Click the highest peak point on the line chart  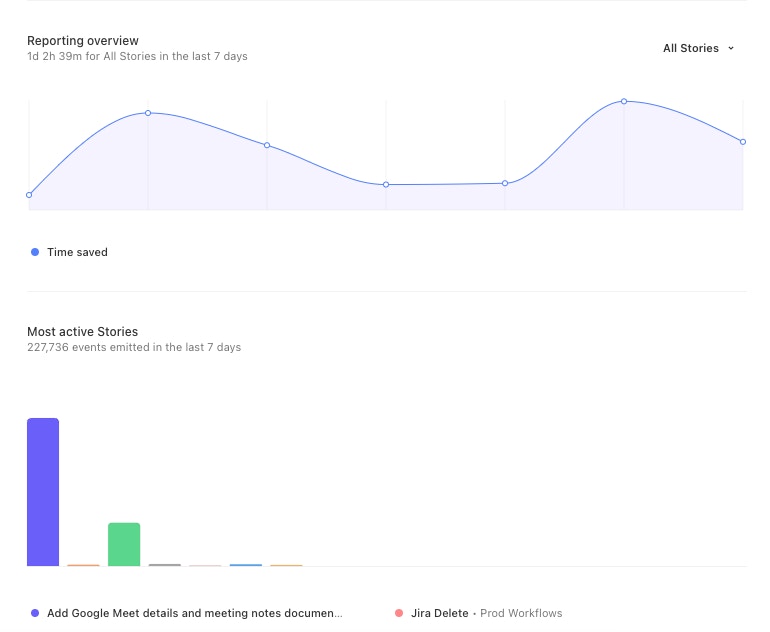624,101
